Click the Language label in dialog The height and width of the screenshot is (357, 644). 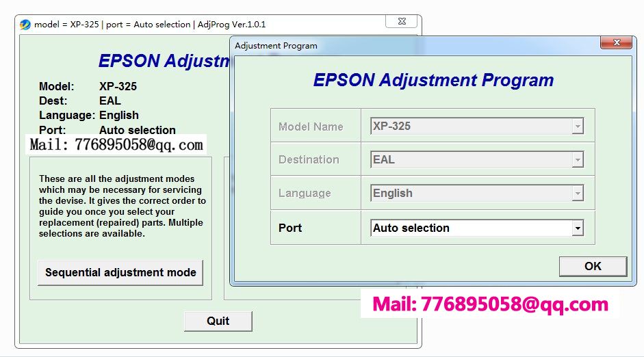[x=305, y=194]
